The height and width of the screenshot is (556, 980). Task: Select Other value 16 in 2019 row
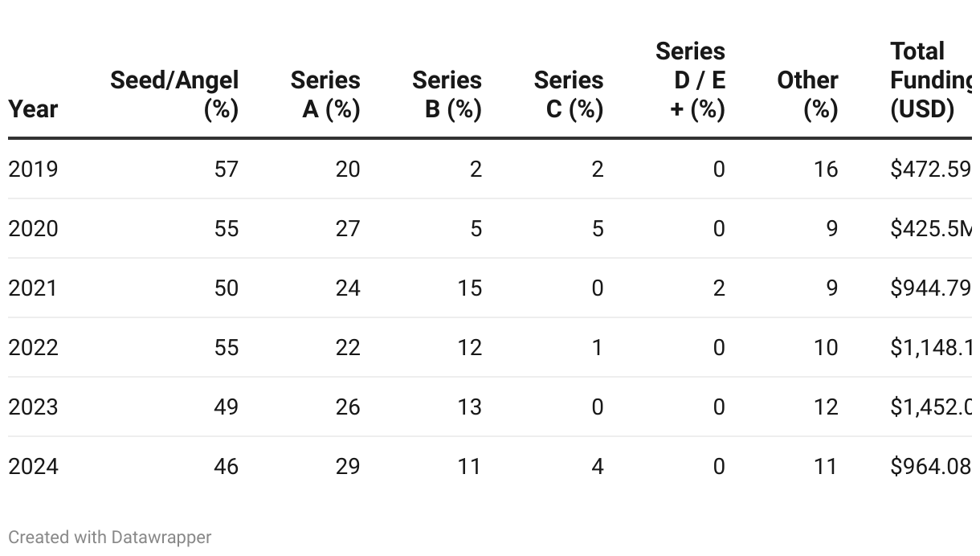[826, 169]
